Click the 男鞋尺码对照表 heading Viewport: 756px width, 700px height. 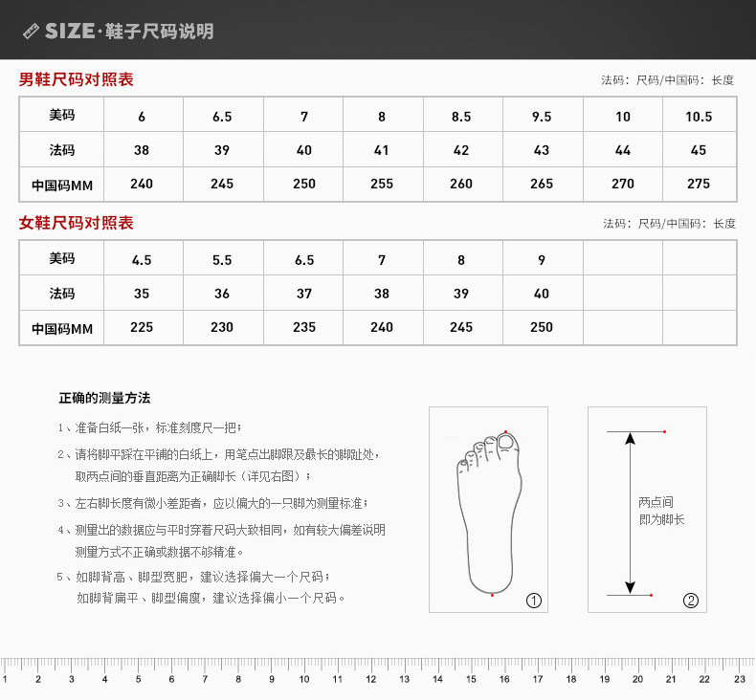click(76, 79)
